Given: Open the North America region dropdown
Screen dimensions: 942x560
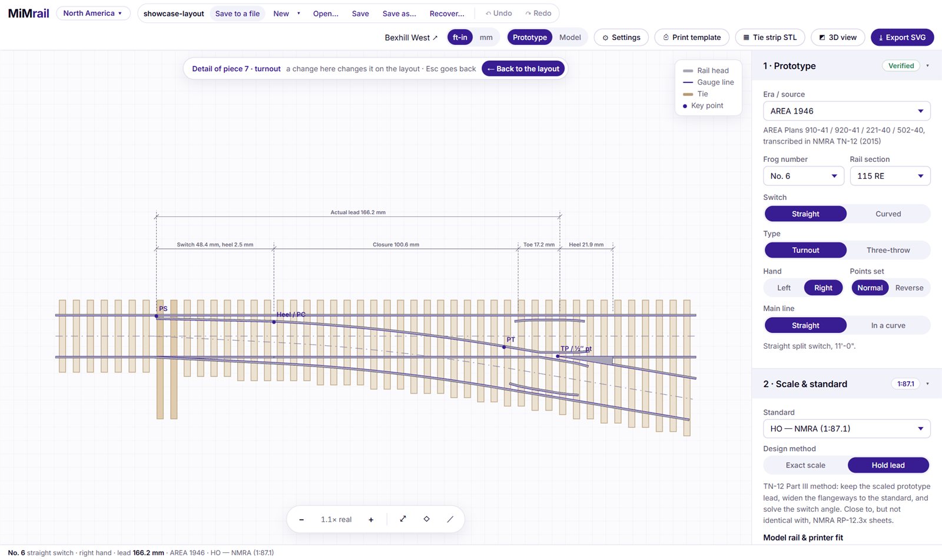Looking at the screenshot, I should coord(93,13).
